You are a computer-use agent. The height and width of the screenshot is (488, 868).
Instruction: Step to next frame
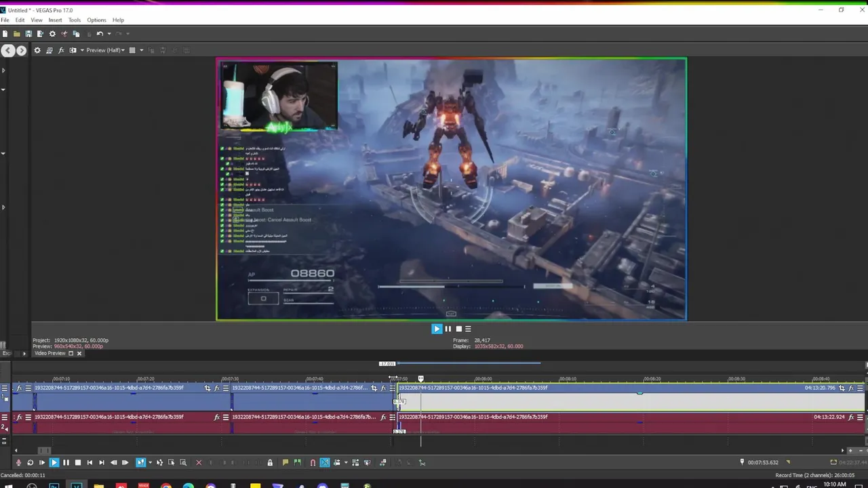pyautogui.click(x=125, y=462)
